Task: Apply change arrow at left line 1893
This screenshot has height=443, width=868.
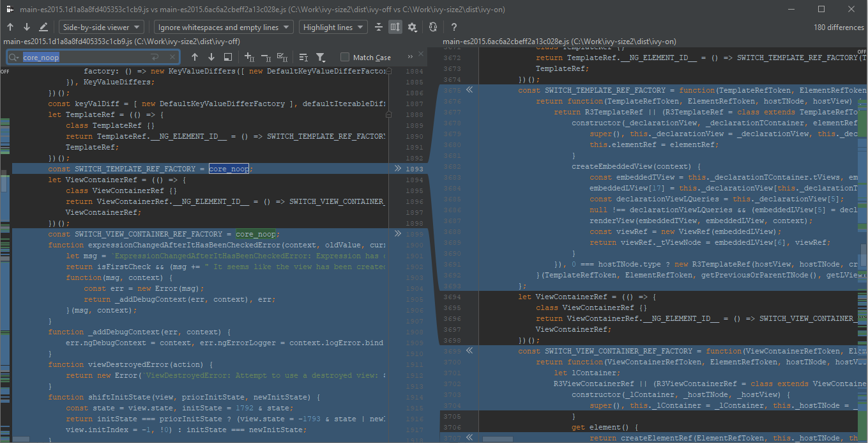Action: tap(398, 169)
